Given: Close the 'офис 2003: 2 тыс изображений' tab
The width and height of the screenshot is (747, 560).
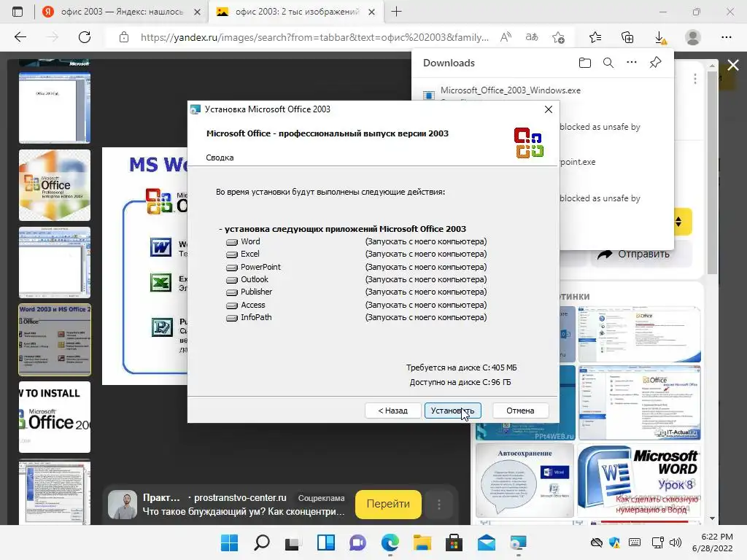Looking at the screenshot, I should [x=372, y=12].
